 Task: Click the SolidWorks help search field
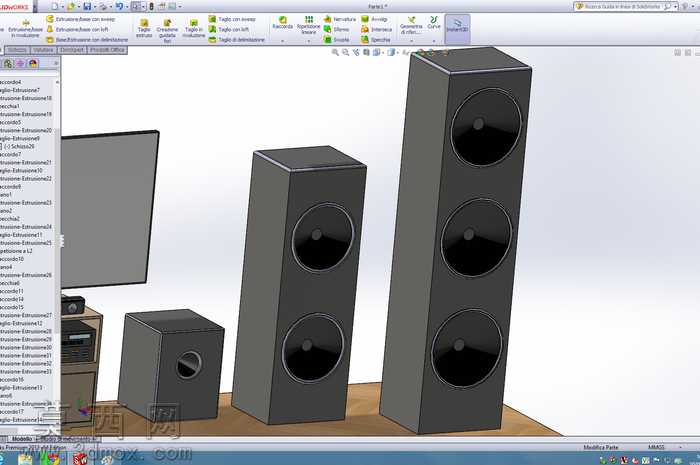pos(623,7)
